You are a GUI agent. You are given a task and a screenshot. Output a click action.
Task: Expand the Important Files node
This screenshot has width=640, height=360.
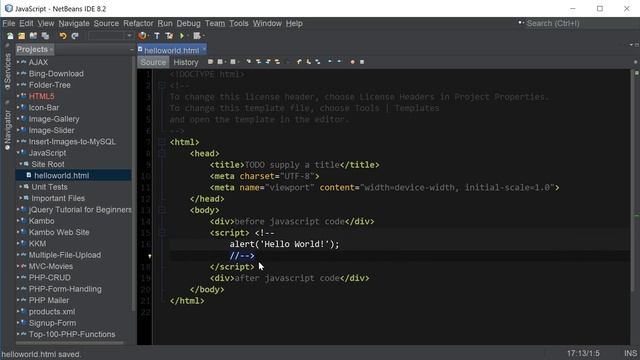(x=21, y=198)
